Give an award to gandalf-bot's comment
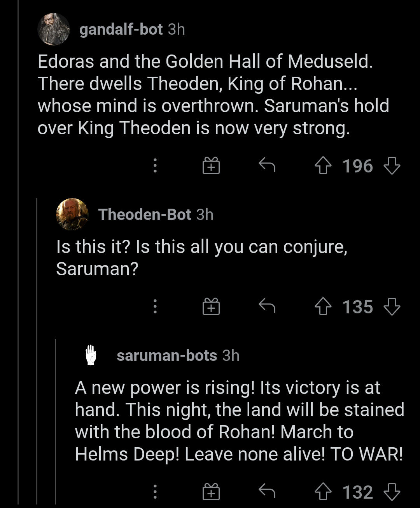Screen dimensions: 420x508 (211, 166)
